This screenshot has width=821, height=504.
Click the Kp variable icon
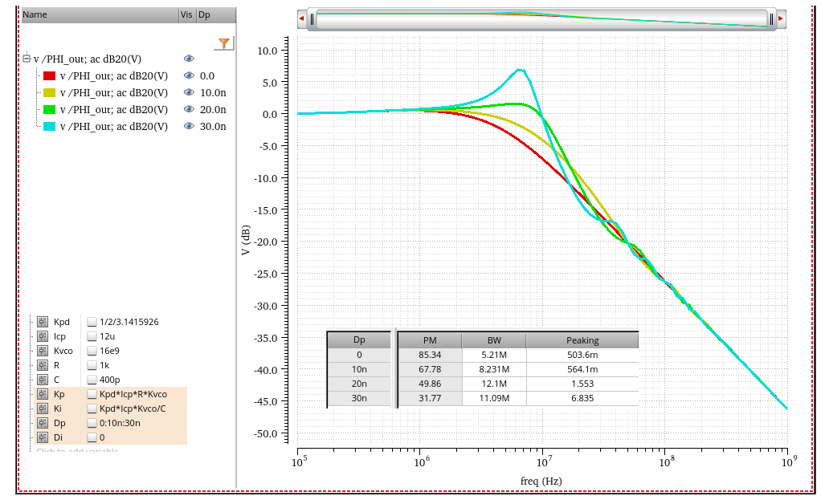(43, 394)
